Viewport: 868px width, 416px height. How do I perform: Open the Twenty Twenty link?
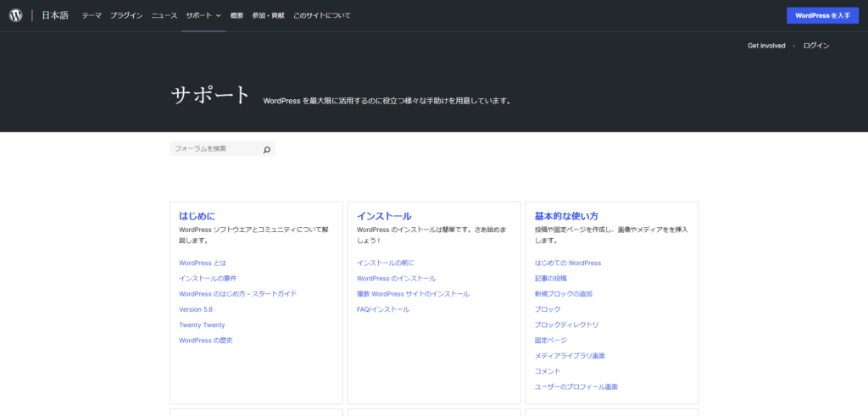click(x=202, y=324)
